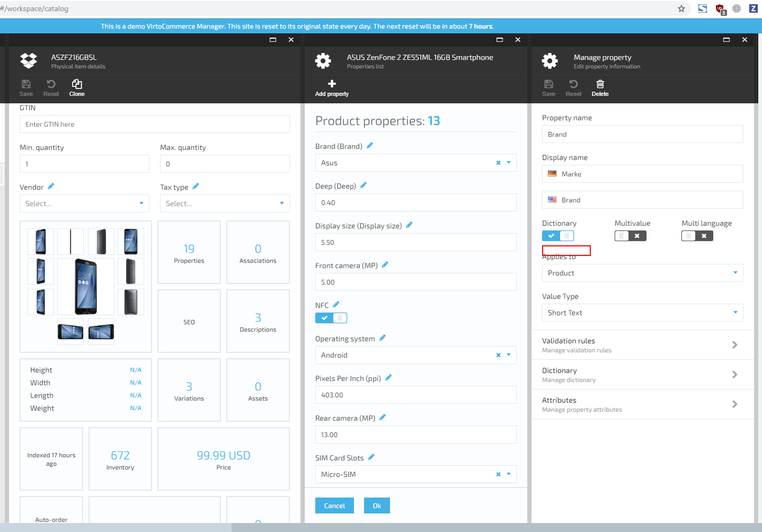Viewport: 762px width, 532px height.
Task: Edit the Brand property with the pencil icon
Action: (369, 145)
